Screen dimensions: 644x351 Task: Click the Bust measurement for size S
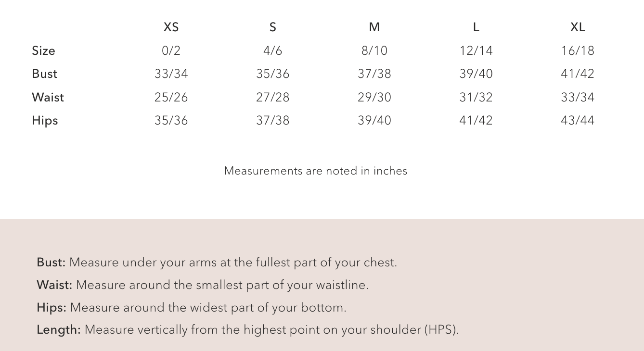tap(273, 74)
